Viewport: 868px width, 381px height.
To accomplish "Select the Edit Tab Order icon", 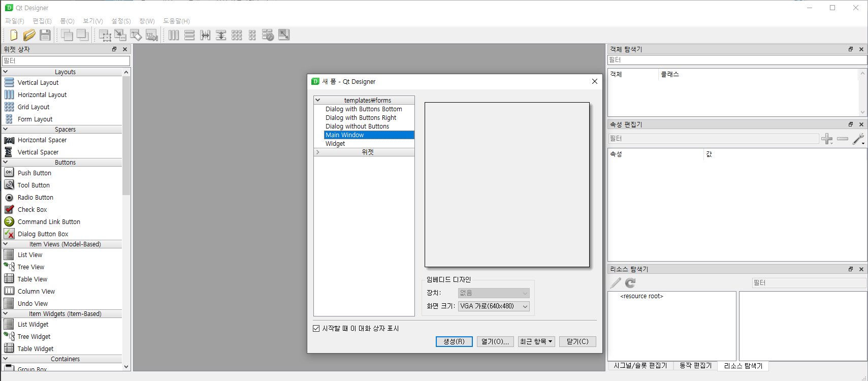I will pyautogui.click(x=152, y=35).
